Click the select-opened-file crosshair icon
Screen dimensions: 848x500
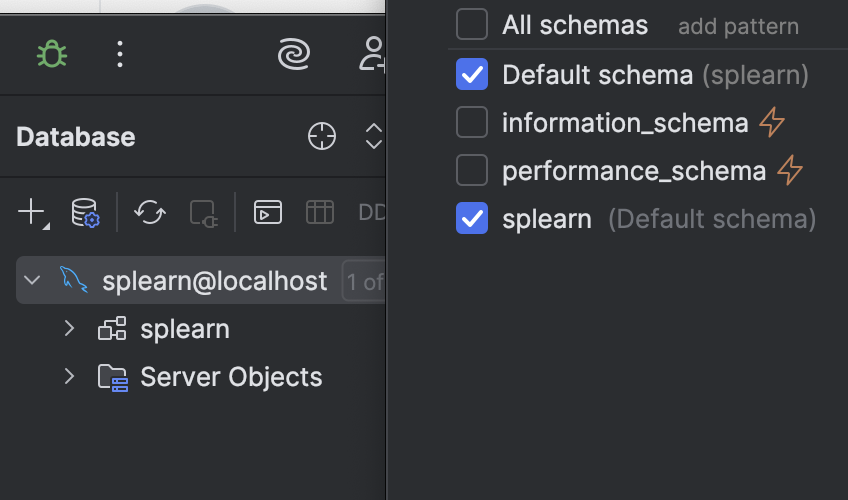coord(322,136)
